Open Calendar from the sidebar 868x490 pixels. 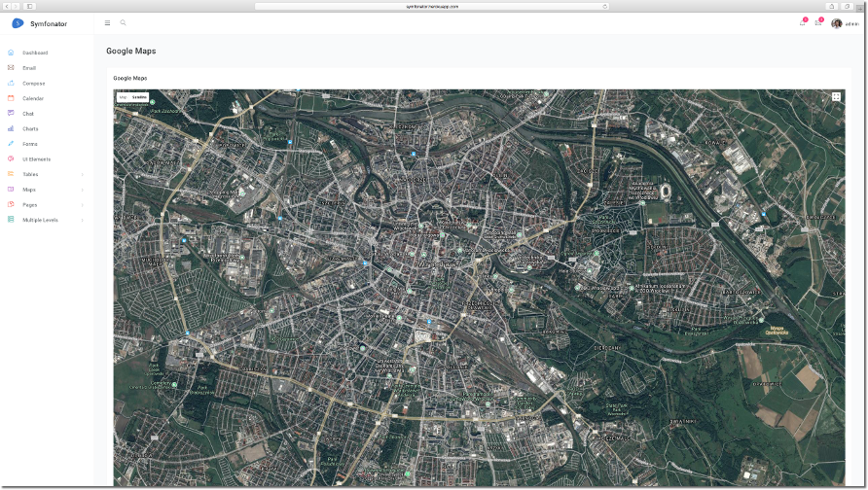tap(33, 98)
